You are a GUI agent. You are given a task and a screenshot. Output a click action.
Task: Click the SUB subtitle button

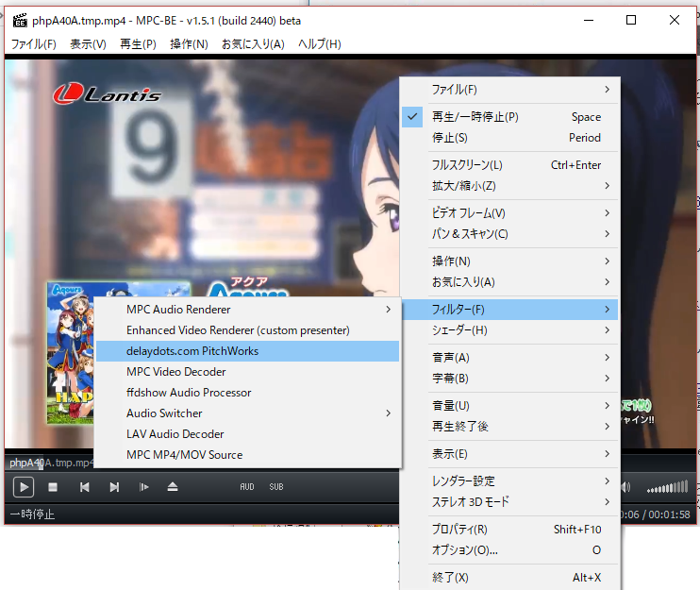[276, 487]
